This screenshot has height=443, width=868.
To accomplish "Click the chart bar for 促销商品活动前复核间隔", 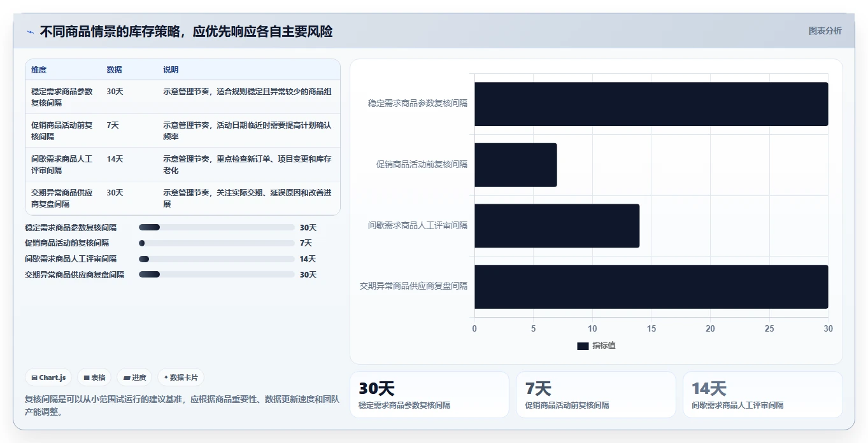I will pos(515,165).
